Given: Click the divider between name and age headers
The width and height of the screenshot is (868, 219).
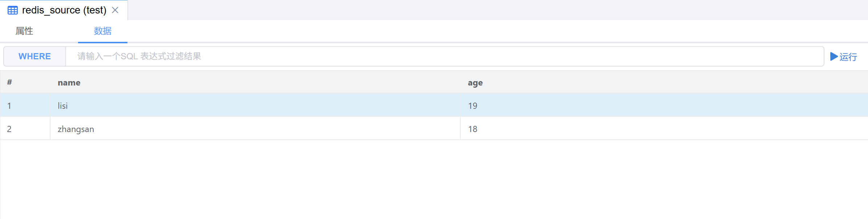Looking at the screenshot, I should click(460, 83).
